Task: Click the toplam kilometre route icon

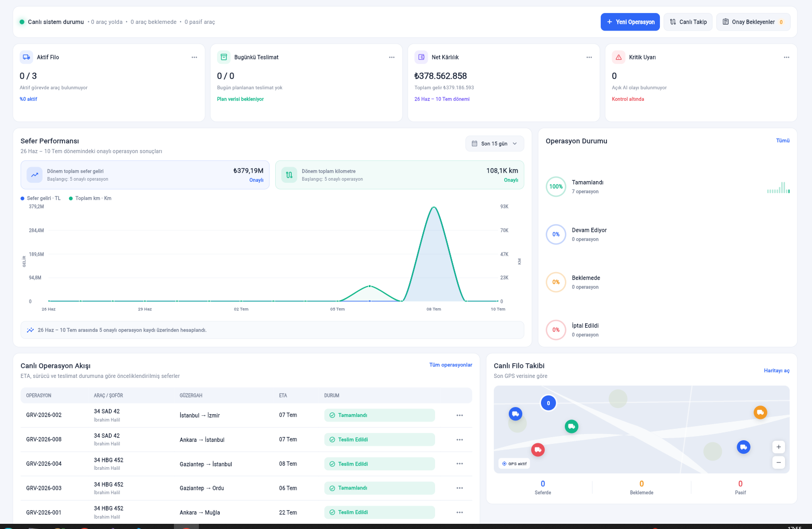Action: (289, 175)
